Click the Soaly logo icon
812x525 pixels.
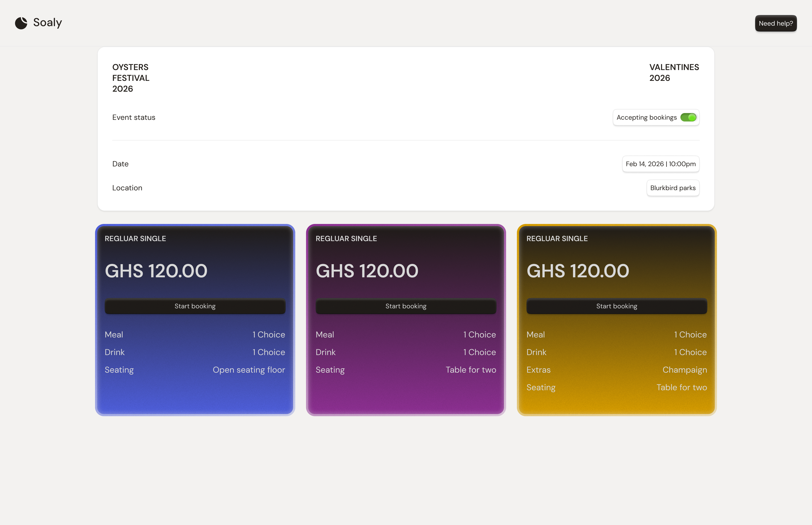(x=21, y=23)
